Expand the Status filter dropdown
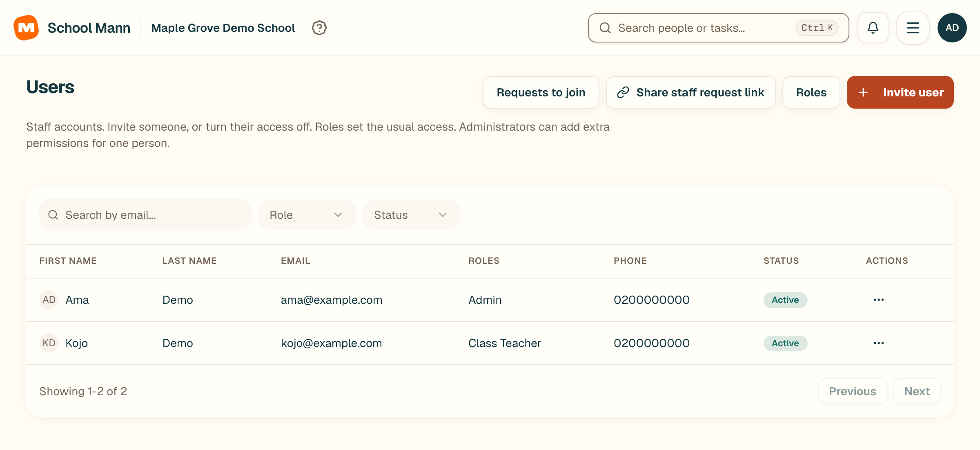 point(411,215)
